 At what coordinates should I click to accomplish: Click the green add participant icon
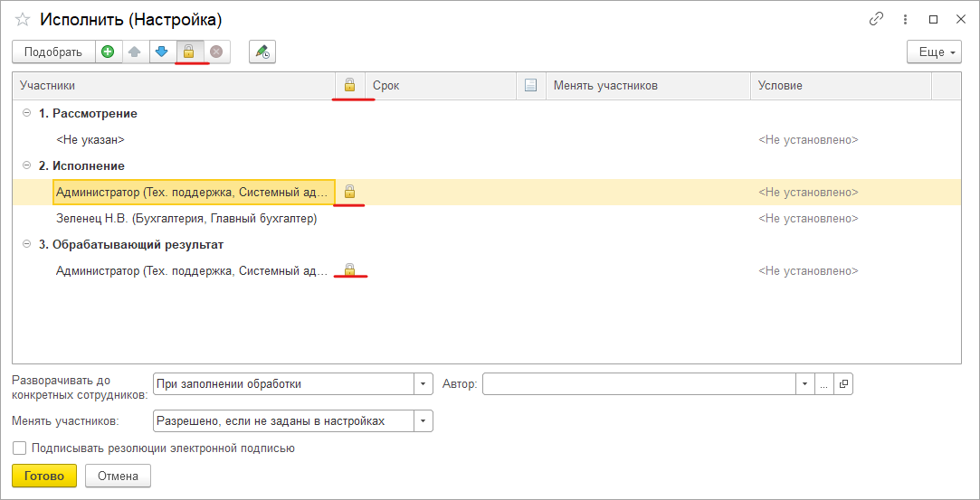108,52
